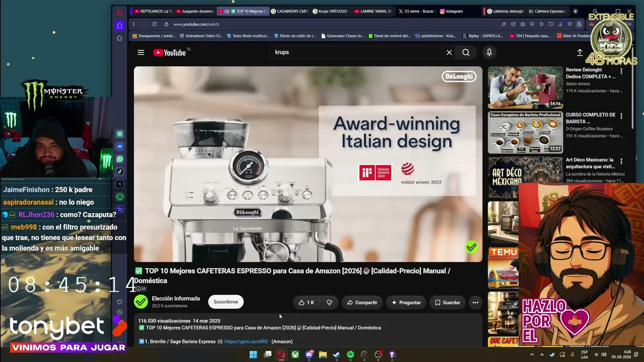Open Spotify from taskbar
This screenshot has width=644, height=362.
click(351, 354)
